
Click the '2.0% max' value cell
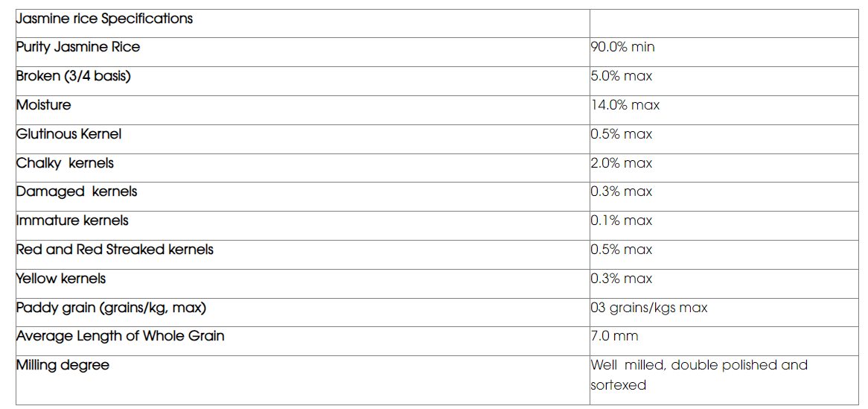[622, 163]
